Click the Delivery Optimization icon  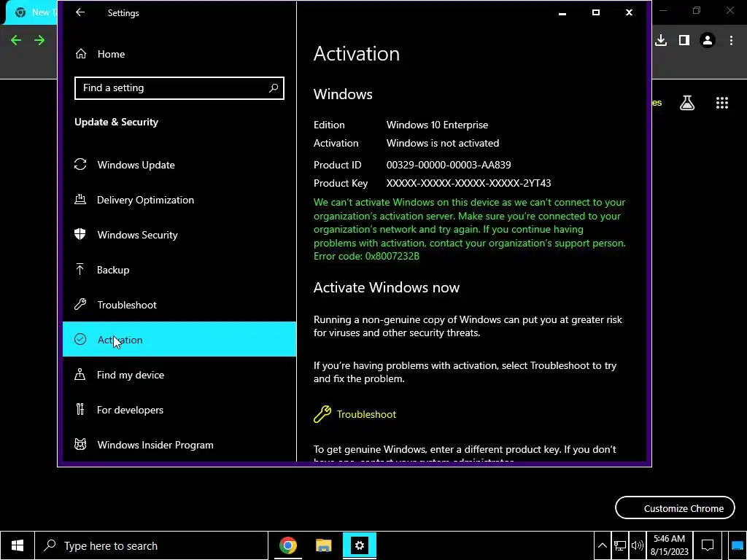(x=80, y=200)
